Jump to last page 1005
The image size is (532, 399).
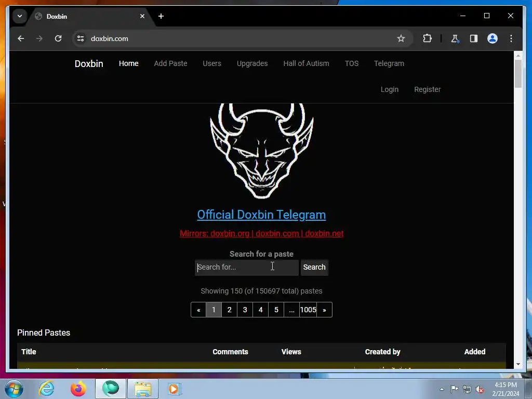308,310
